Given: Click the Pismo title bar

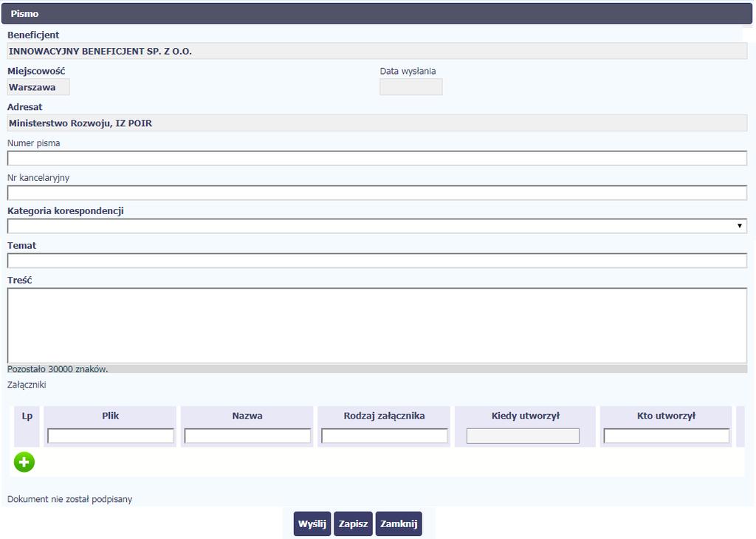Looking at the screenshot, I should pyautogui.click(x=377, y=13).
